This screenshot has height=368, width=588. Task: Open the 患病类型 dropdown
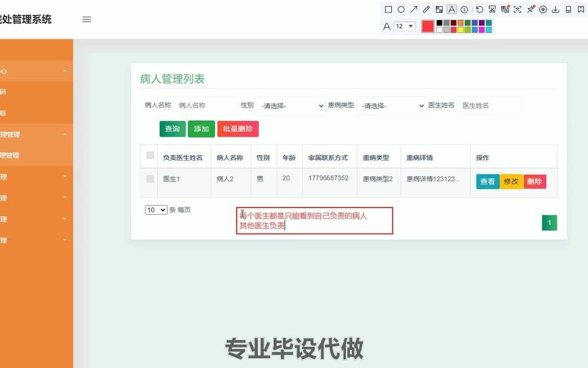coord(391,106)
